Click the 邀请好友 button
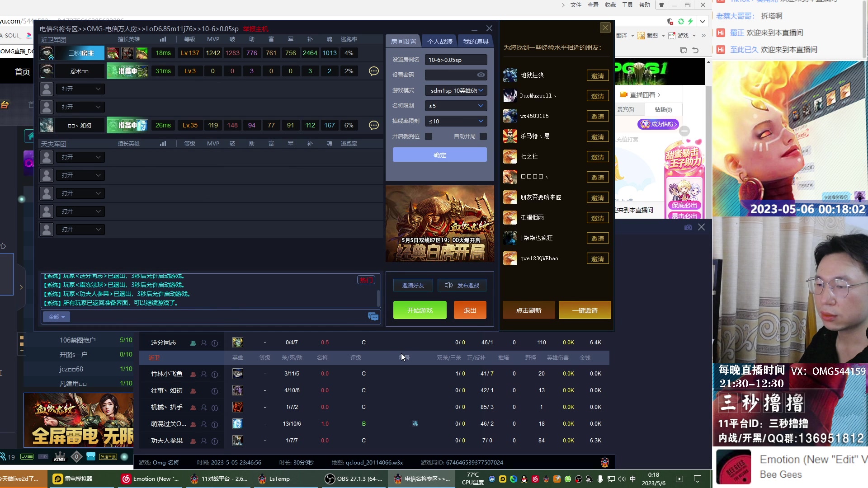Screen dimensions: 868x488 (413, 285)
